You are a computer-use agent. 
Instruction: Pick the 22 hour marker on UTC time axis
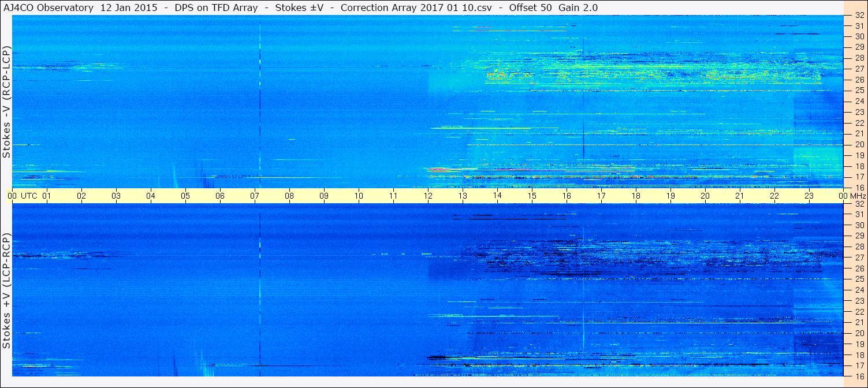[774, 196]
